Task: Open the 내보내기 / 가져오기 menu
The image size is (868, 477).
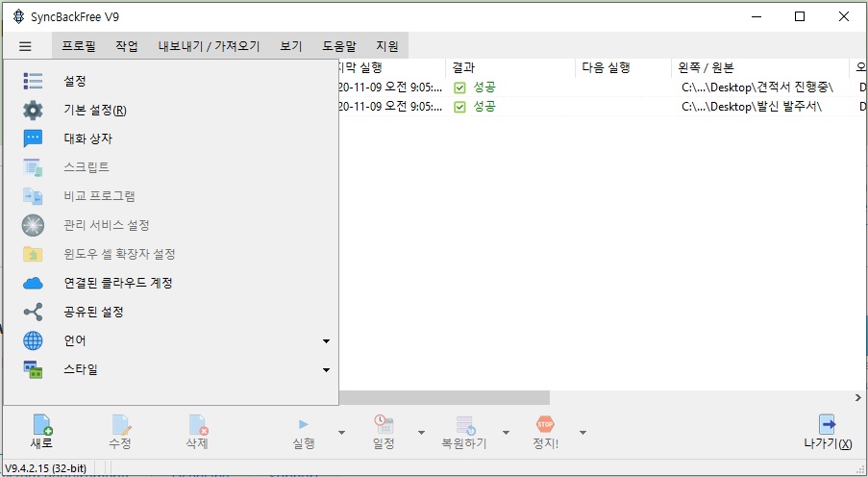Action: pos(209,46)
